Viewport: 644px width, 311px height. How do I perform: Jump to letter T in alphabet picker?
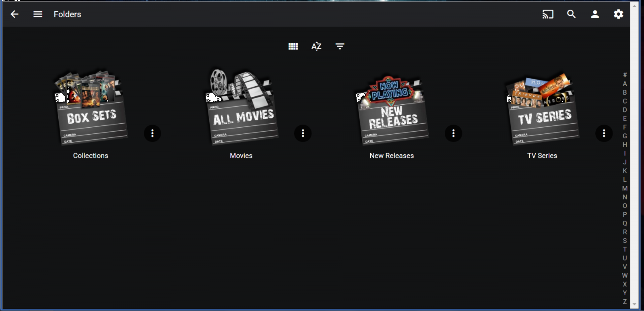click(x=625, y=249)
